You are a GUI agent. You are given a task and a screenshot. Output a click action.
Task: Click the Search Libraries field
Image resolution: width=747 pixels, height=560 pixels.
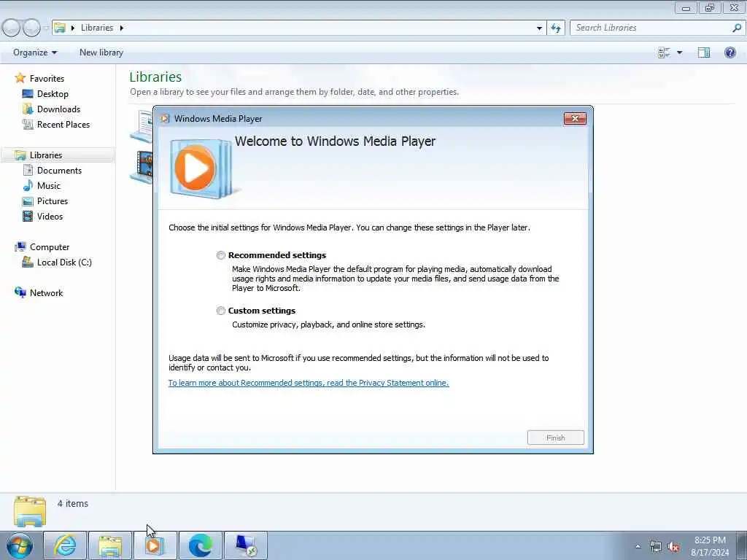click(651, 28)
